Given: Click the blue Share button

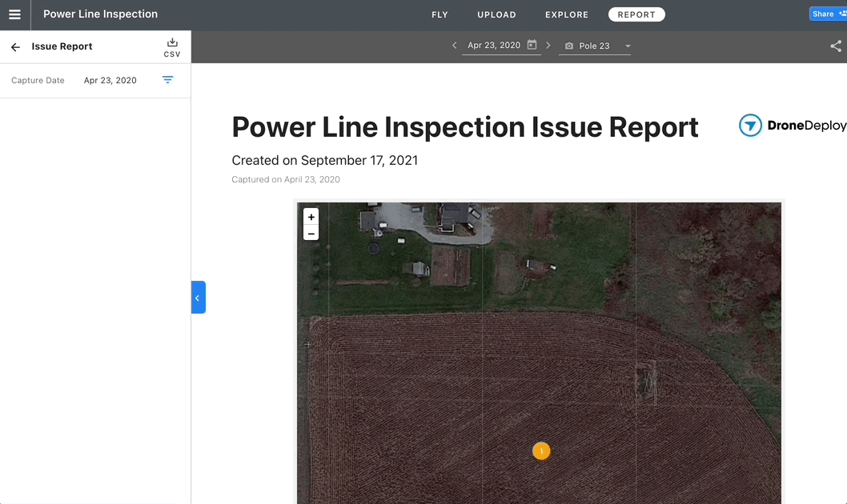Looking at the screenshot, I should (x=828, y=14).
